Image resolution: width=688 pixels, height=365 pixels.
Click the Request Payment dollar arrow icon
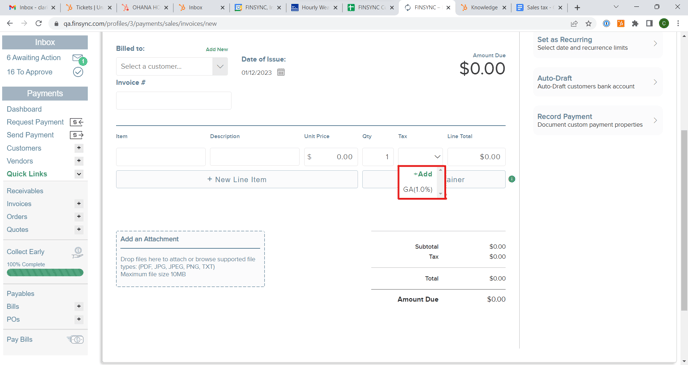pos(76,122)
